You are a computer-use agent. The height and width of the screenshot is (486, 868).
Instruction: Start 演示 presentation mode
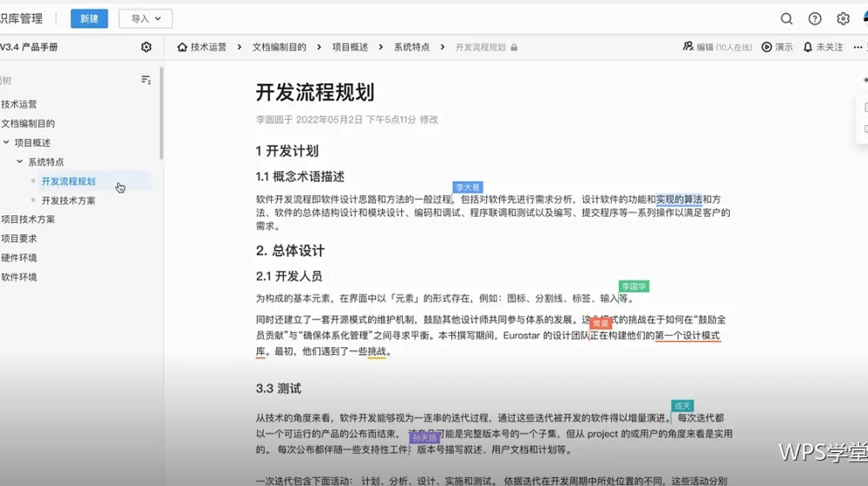click(777, 47)
